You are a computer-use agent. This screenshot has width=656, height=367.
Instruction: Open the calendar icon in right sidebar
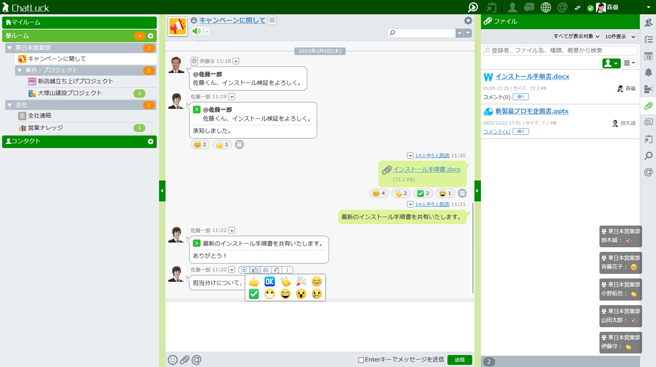pyautogui.click(x=648, y=56)
